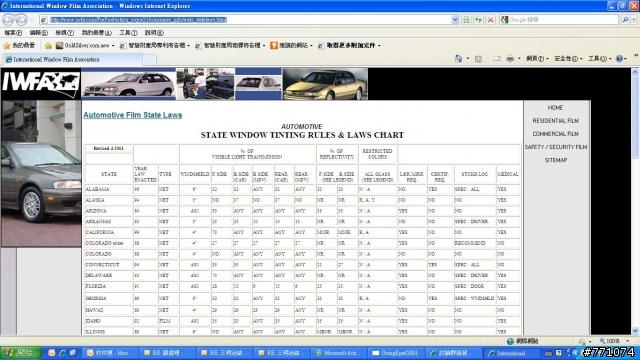Screen dimensions: 640x360
Task: Open the third quick launch icon
Action: tap(73, 353)
